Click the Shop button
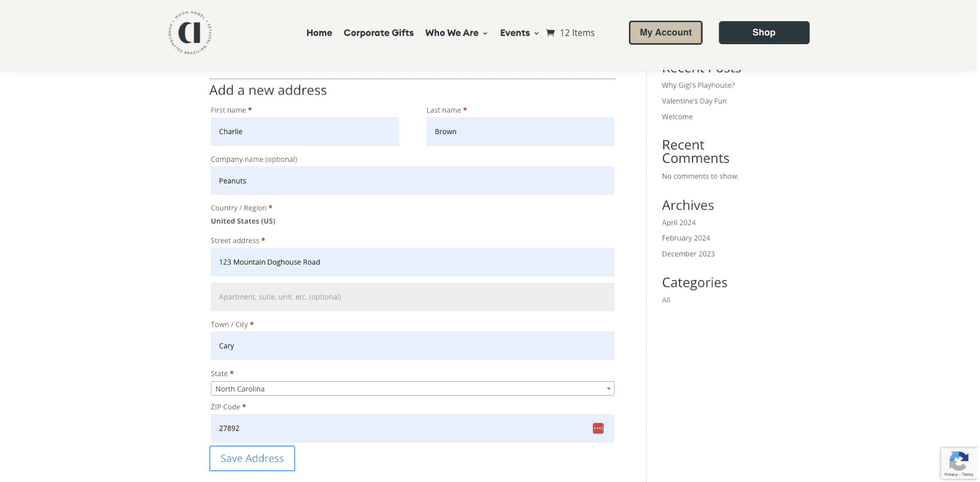Image resolution: width=980 pixels, height=482 pixels. (x=764, y=32)
